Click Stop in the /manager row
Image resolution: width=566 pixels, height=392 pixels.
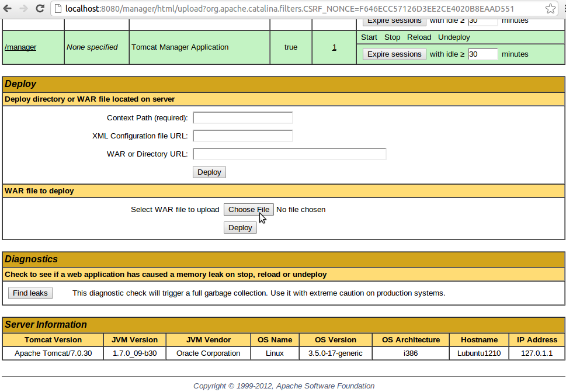pos(392,37)
